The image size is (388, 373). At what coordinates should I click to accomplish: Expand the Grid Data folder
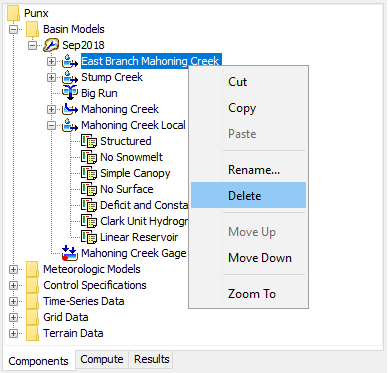[13, 317]
